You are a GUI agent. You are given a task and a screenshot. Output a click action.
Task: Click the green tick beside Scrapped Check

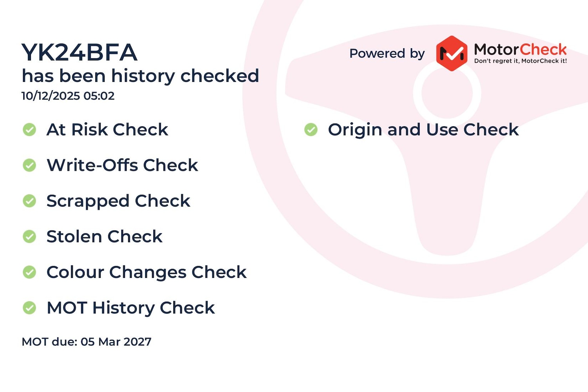29,201
